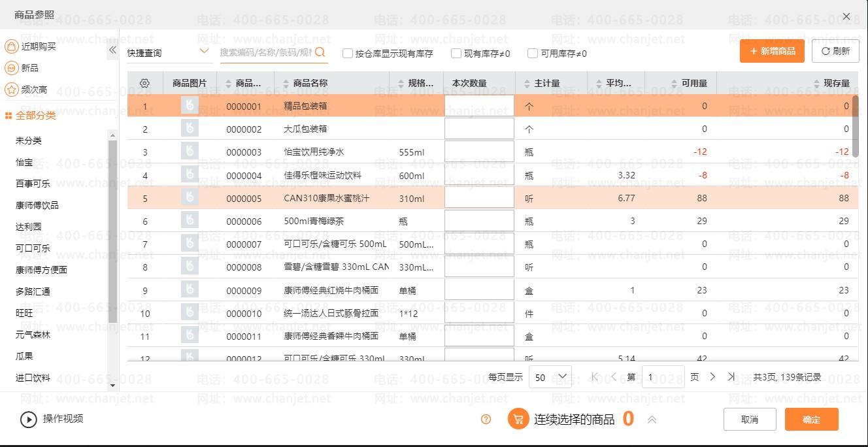
Task: Play the 操作视频 tutorial video
Action: (28, 419)
